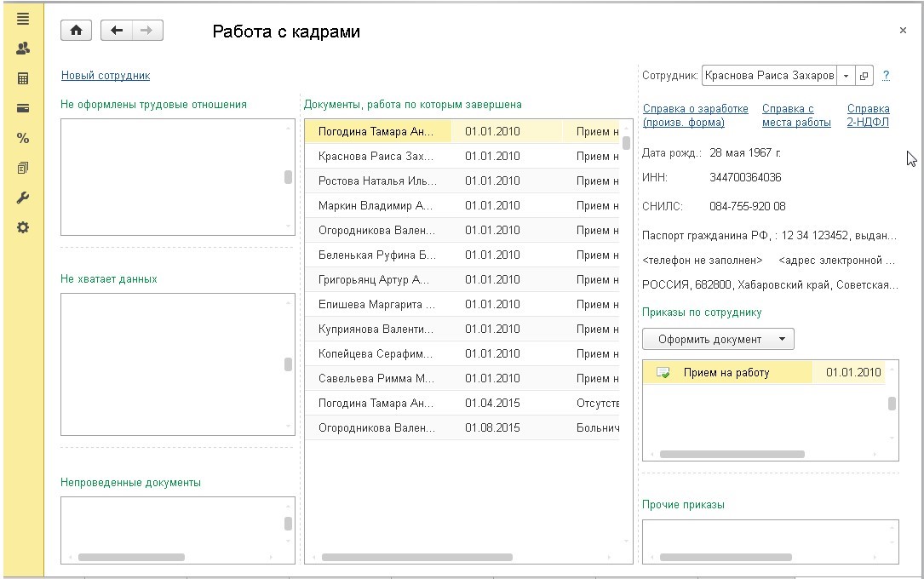Click the Не оформлены трудовые отношения list scrollbar
924x579 pixels.
click(288, 177)
